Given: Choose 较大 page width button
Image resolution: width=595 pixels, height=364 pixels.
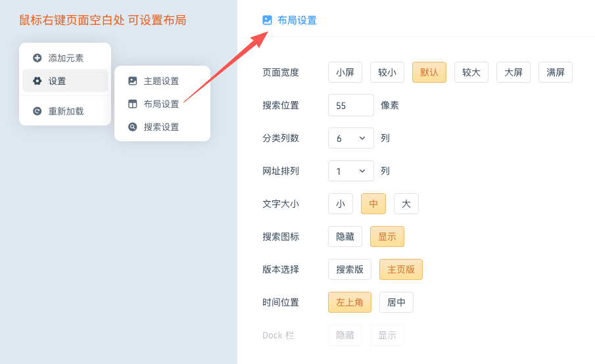Looking at the screenshot, I should tap(471, 72).
